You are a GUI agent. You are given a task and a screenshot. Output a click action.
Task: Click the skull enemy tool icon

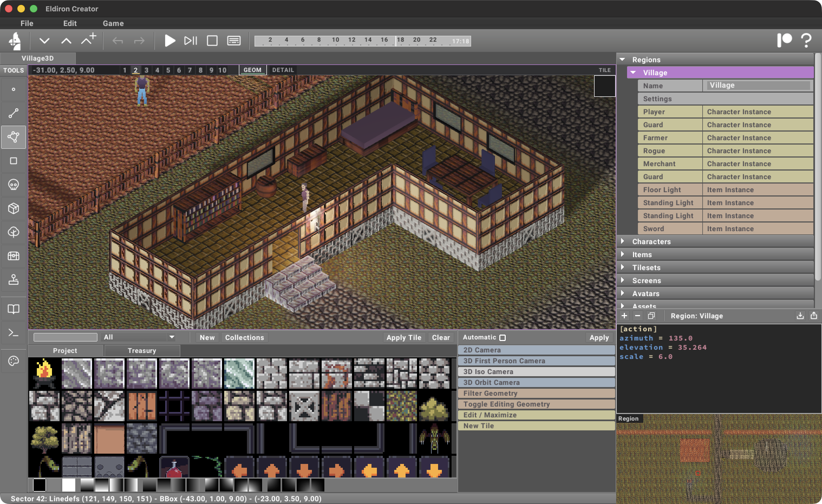point(13,184)
